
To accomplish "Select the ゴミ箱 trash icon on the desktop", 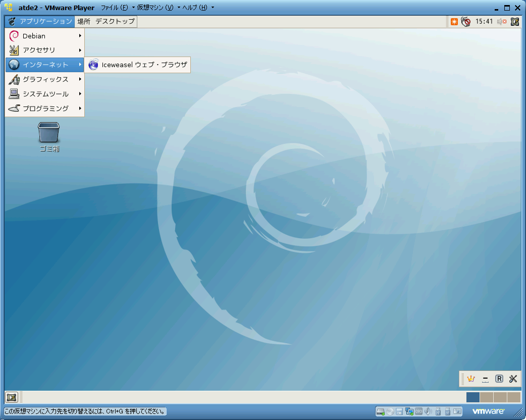I will coord(49,137).
